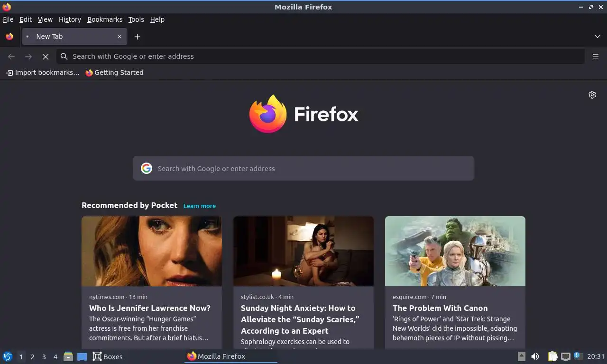The height and width of the screenshot is (364, 607).
Task: Click the blue show desktop icon in the taskbar
Action: (x=82, y=356)
